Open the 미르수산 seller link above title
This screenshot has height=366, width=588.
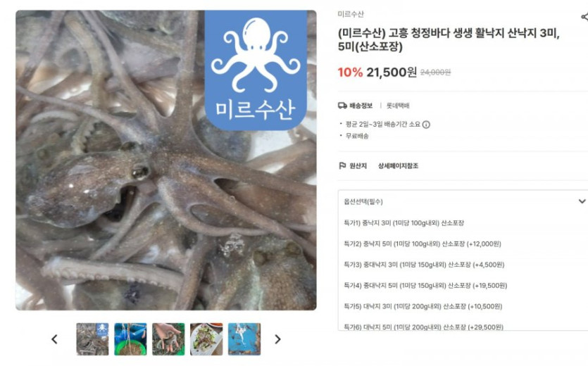pos(351,14)
